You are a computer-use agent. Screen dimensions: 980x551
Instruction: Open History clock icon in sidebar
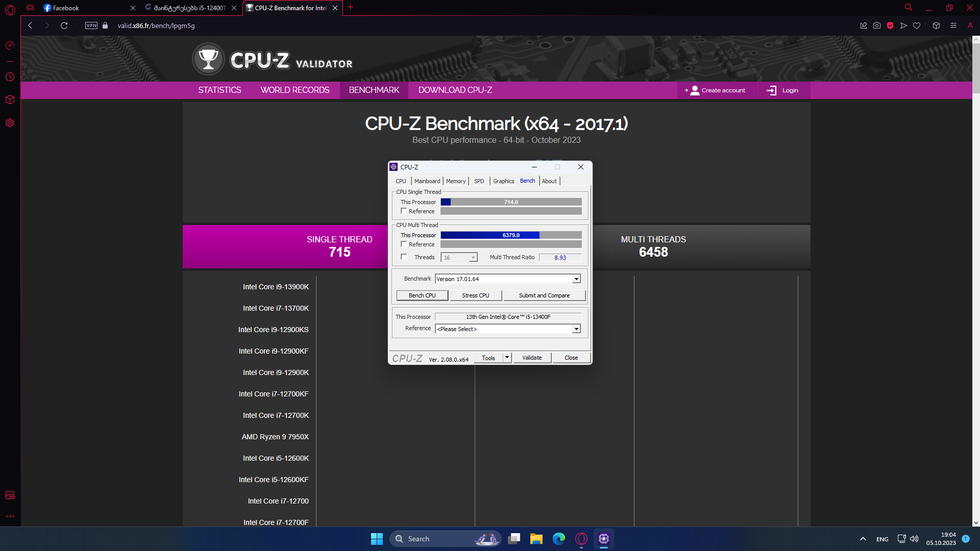tap(10, 77)
